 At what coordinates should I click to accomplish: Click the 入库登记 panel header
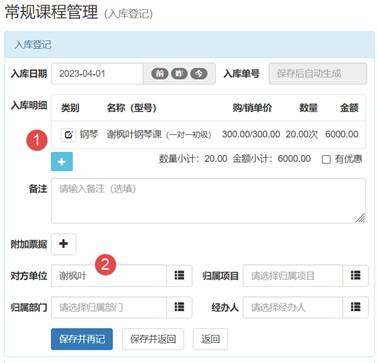189,45
